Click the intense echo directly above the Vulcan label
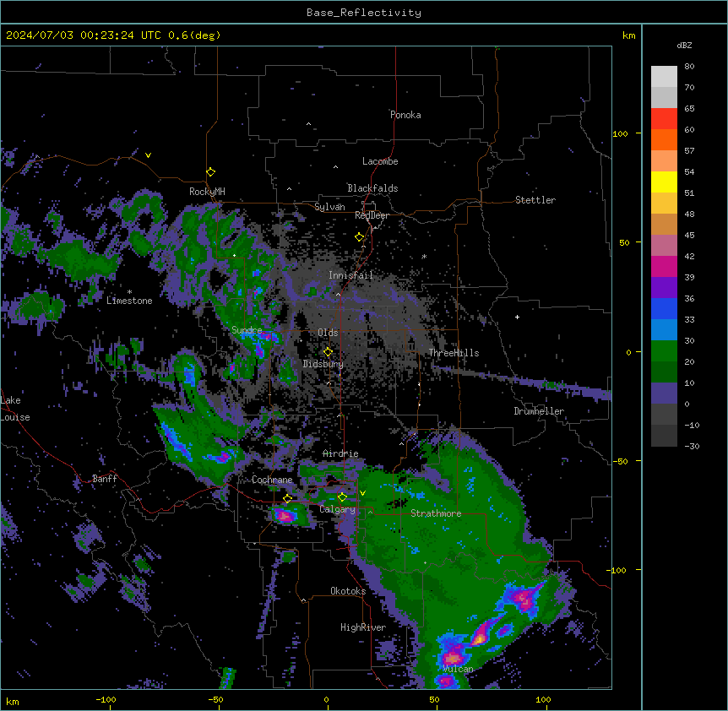This screenshot has height=711, width=728. pos(452,657)
